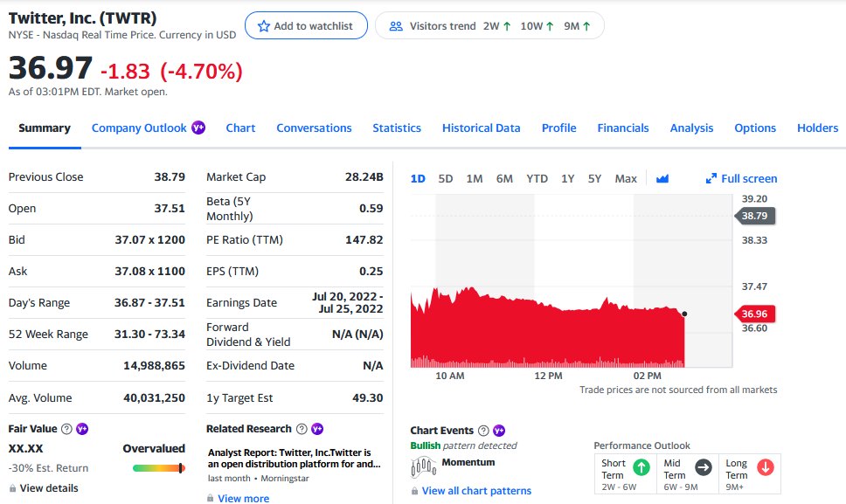Switch chart type with the area chart icon

pyautogui.click(x=662, y=178)
